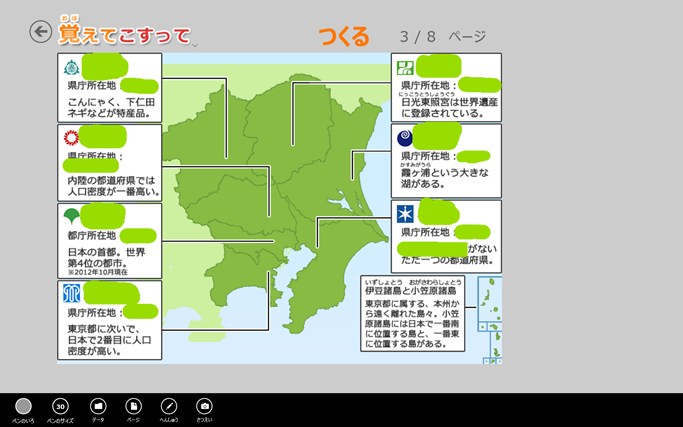
Task: Click the orange つくる heading
Action: [x=344, y=37]
